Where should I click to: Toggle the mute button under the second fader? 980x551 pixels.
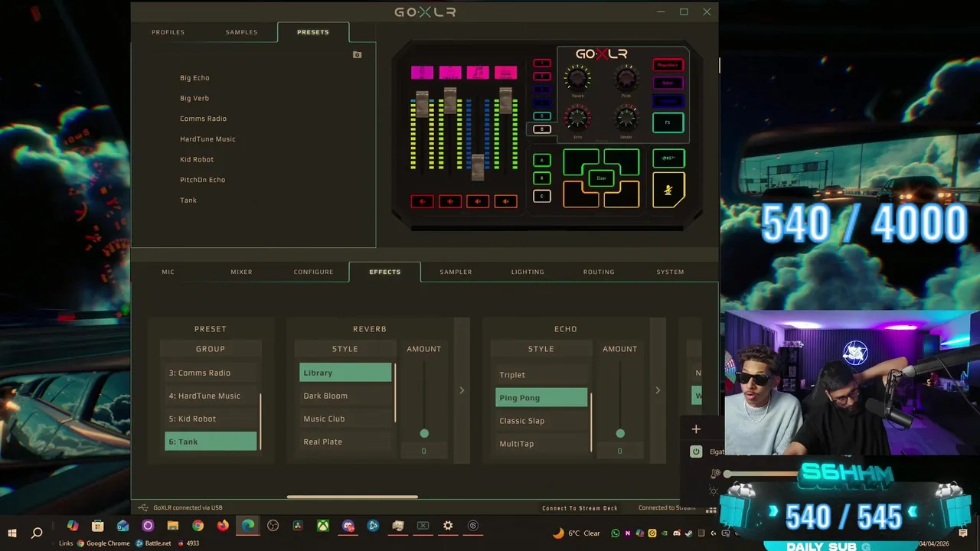pyautogui.click(x=450, y=201)
